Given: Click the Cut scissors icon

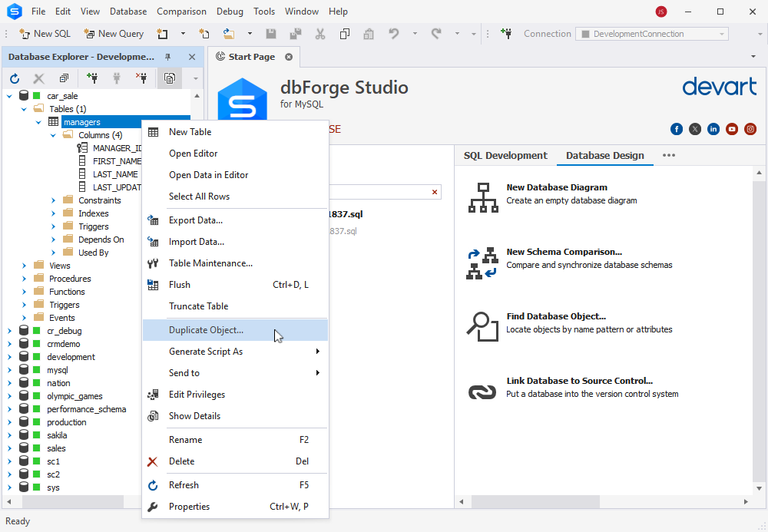Looking at the screenshot, I should (320, 34).
